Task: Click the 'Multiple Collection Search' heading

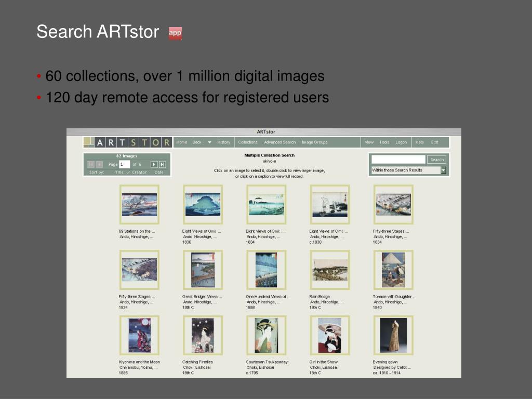Action: (270, 155)
